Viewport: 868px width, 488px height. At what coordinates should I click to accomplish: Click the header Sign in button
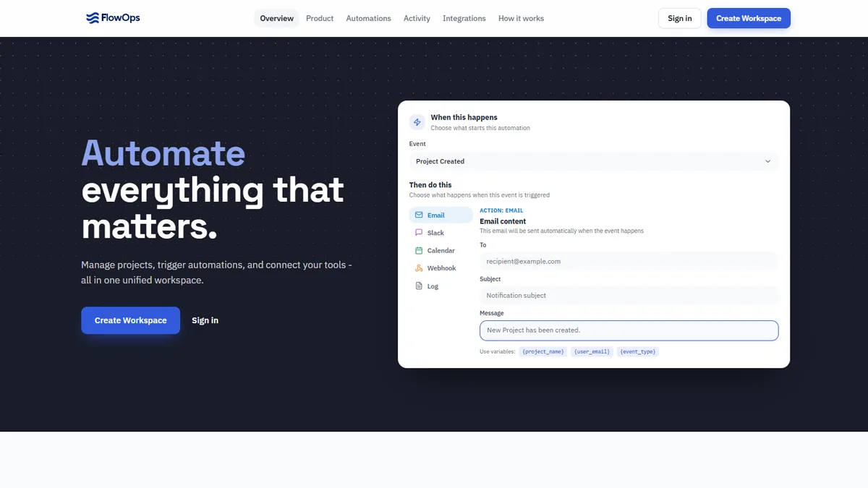tap(680, 18)
